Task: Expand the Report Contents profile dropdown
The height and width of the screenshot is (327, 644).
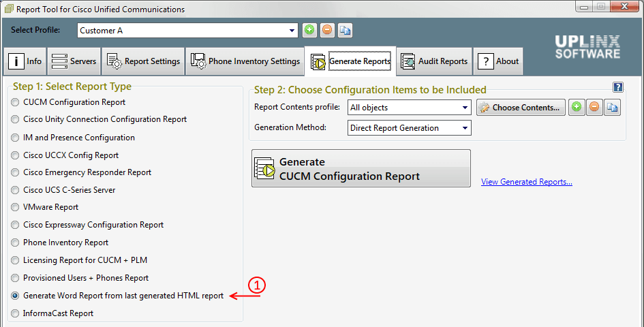Action: point(410,108)
